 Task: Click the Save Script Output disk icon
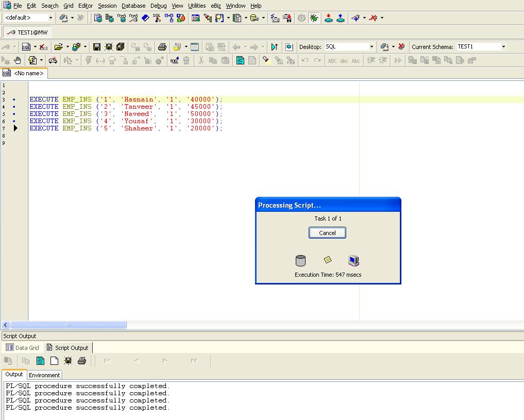click(67, 361)
